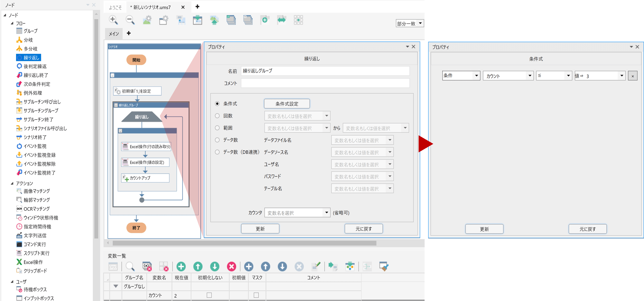The image size is (644, 301).
Task: Switch to the ようこそ tab
Action: click(115, 7)
